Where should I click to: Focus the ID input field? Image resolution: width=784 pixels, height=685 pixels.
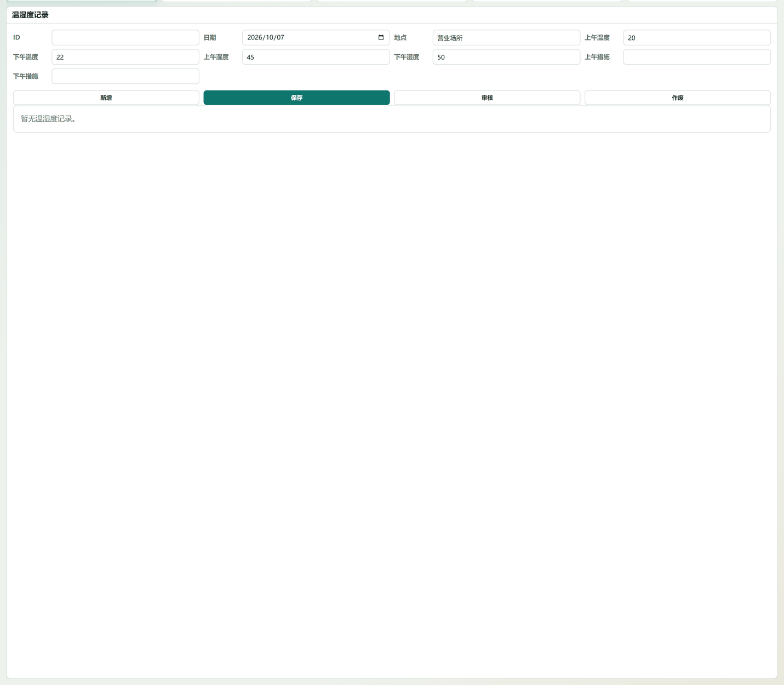click(125, 37)
